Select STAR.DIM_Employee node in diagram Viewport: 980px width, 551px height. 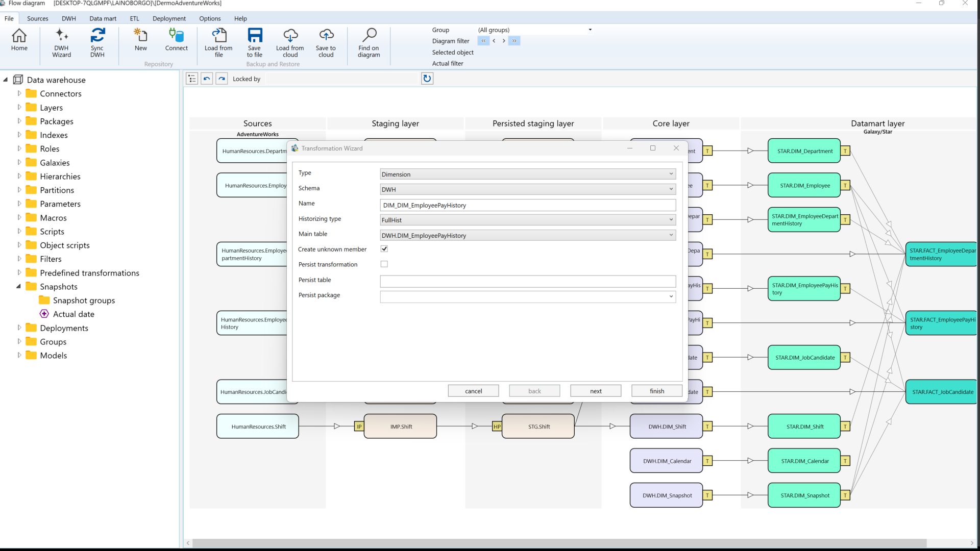[804, 185]
